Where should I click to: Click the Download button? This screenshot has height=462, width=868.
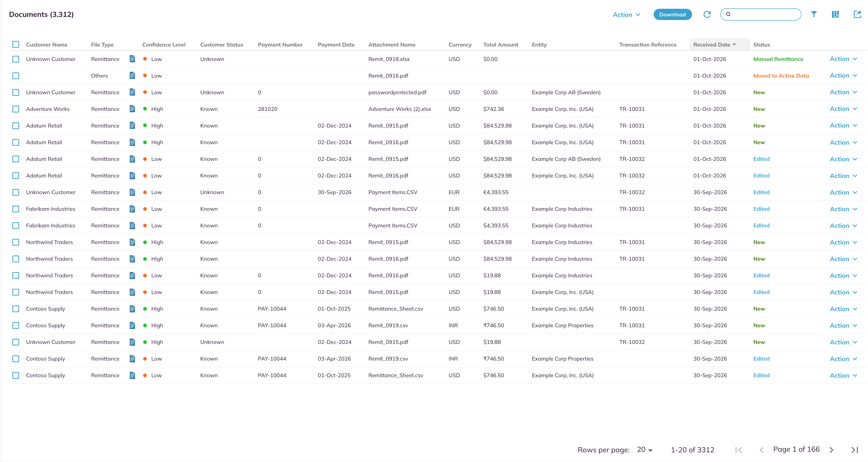(673, 14)
